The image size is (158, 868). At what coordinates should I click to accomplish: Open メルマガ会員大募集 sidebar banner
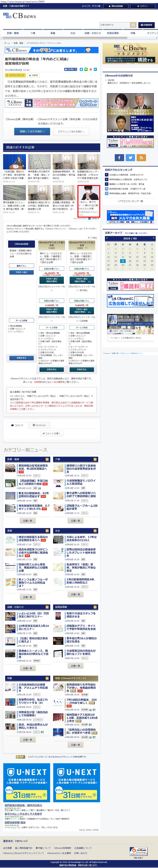point(130,217)
